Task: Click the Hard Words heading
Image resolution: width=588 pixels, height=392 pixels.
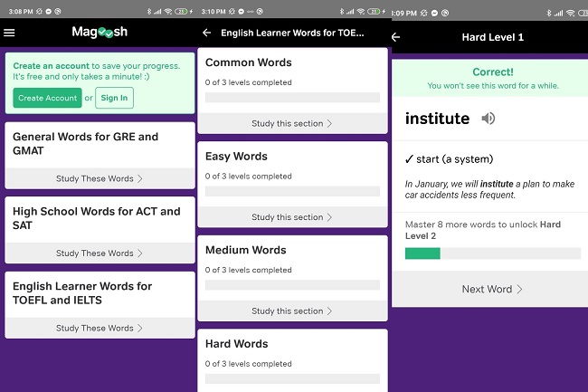Action: pos(237,344)
